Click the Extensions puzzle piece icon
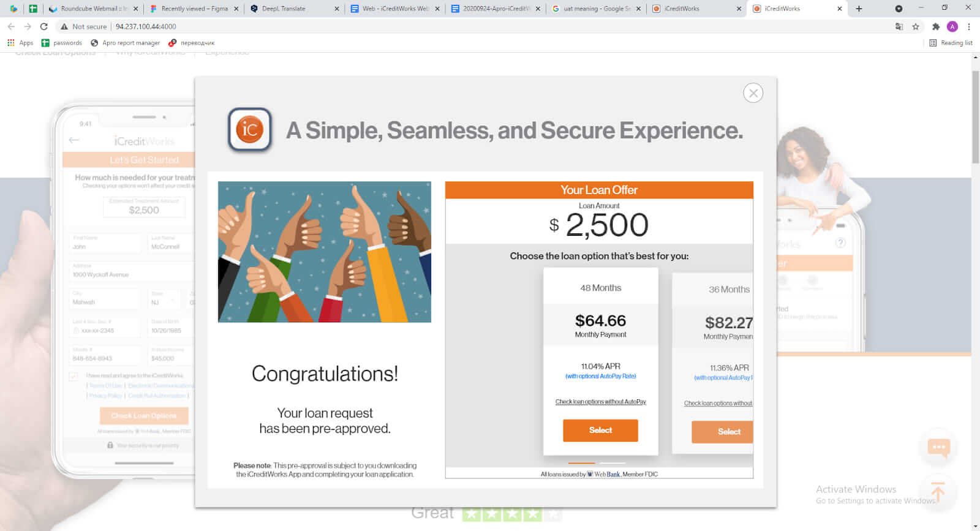980x531 pixels. coord(936,27)
